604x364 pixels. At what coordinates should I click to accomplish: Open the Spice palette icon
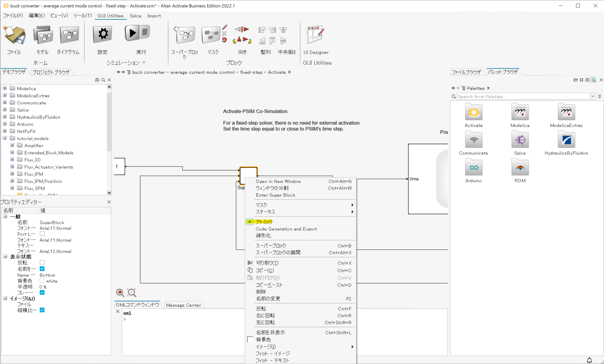[x=520, y=140]
